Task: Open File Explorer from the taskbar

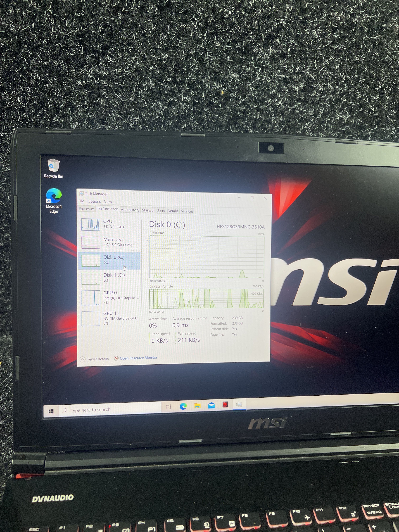Action: click(197, 406)
